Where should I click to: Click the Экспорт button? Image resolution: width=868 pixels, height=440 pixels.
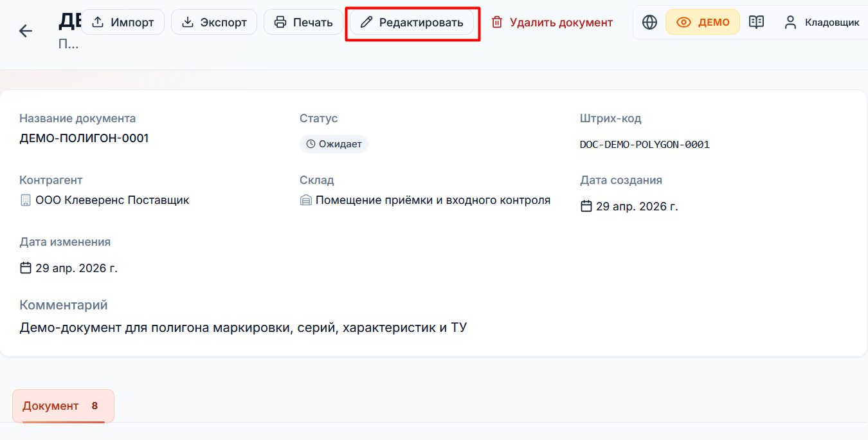tap(214, 23)
